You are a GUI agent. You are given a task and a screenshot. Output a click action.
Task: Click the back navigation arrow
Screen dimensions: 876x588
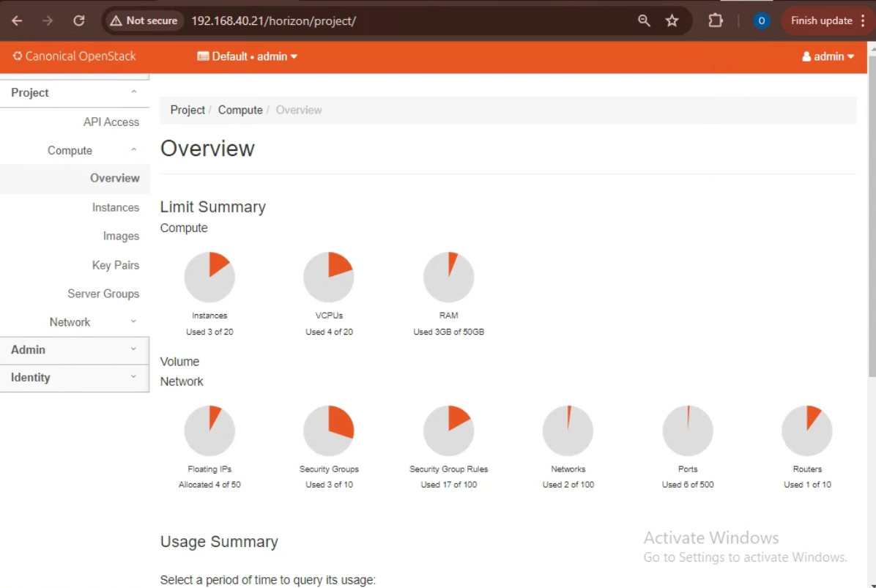[18, 21]
